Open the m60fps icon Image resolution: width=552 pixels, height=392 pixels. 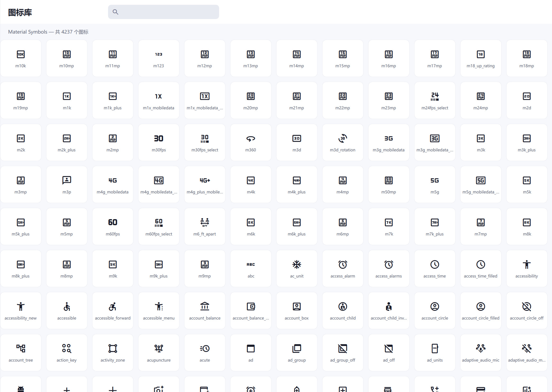(x=113, y=227)
